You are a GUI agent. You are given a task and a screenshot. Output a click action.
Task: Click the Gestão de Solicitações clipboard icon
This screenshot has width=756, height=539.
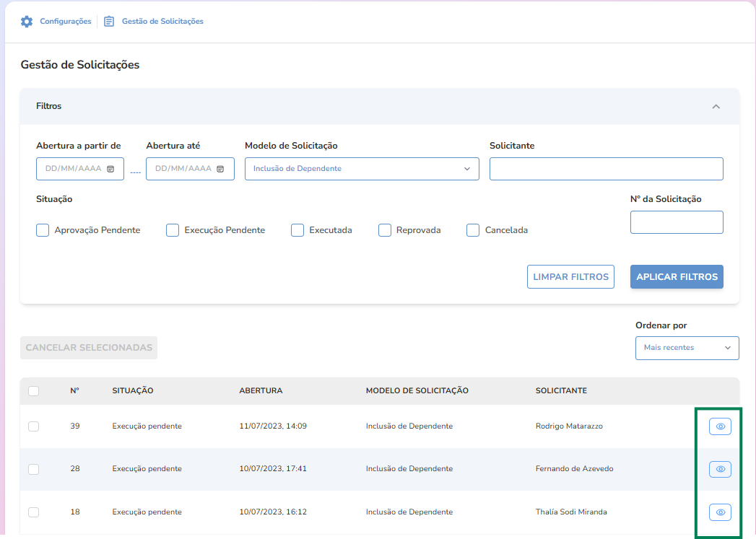coord(109,22)
